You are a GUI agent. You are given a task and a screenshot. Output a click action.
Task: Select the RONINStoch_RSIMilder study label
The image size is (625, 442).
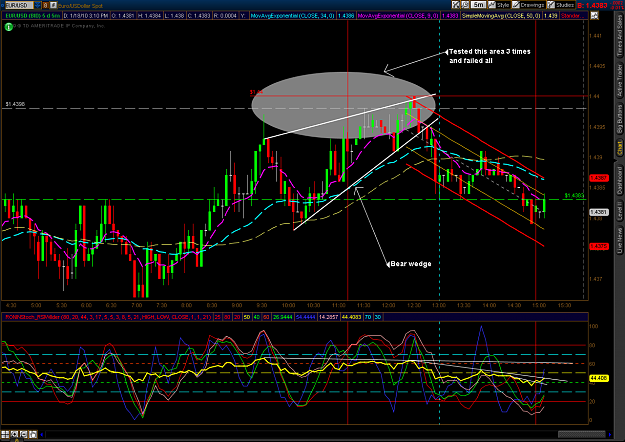click(108, 317)
